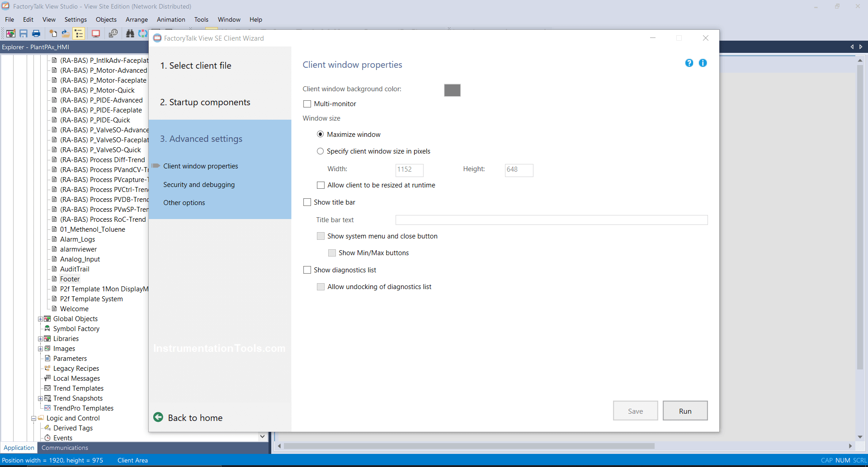Toggle the Explorer tree view toolbar icon
Screen dimensions: 868x467
[79, 33]
